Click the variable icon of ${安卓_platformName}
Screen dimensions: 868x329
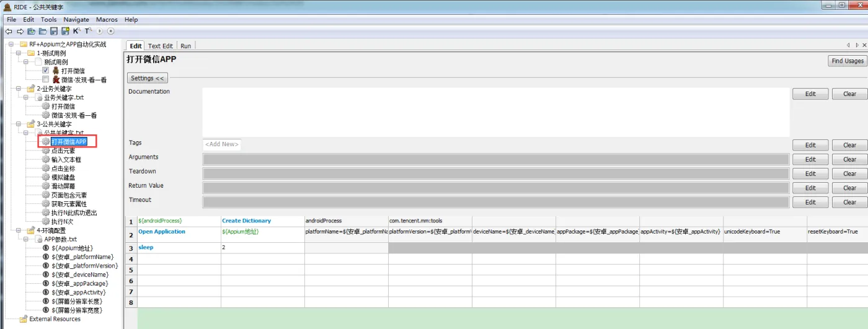coord(46,257)
